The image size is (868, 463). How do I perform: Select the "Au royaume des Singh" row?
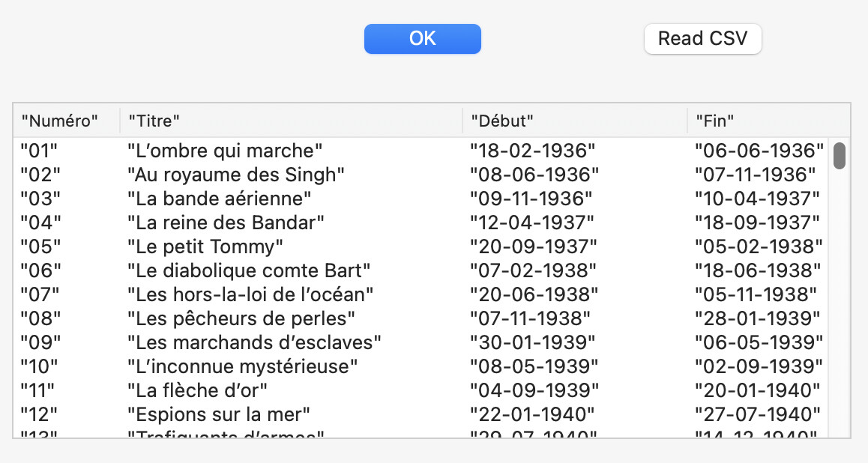[x=235, y=175]
